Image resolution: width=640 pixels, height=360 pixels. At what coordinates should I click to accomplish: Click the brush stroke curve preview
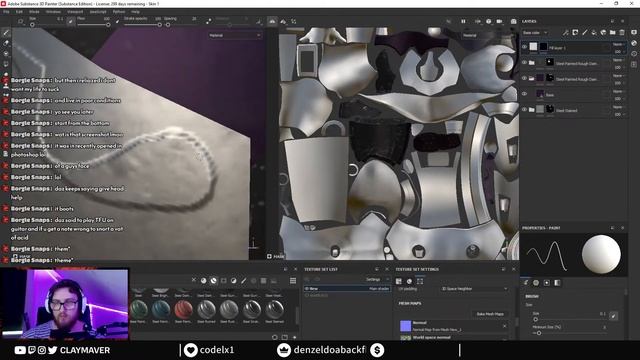pyautogui.click(x=547, y=255)
